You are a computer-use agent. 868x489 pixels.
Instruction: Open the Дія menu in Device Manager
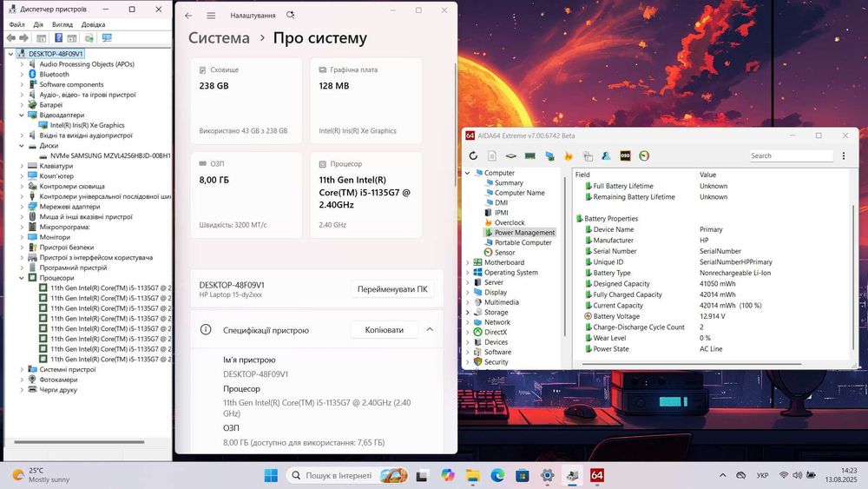38,24
